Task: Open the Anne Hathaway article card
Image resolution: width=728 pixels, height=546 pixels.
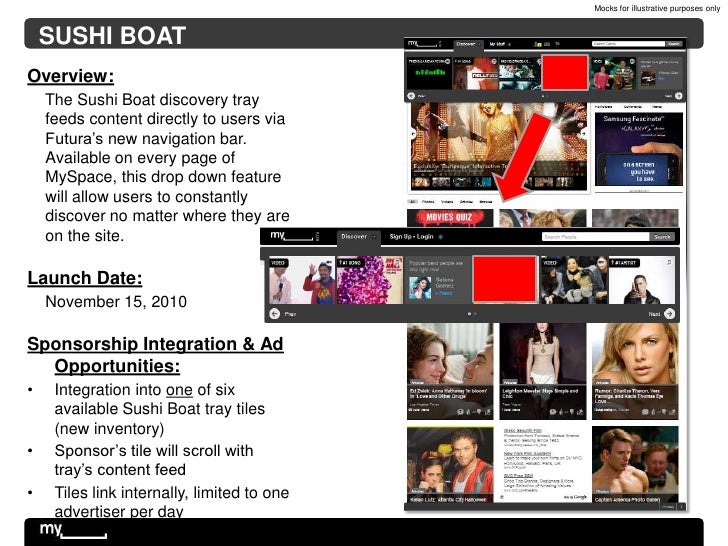Action: [x=450, y=371]
